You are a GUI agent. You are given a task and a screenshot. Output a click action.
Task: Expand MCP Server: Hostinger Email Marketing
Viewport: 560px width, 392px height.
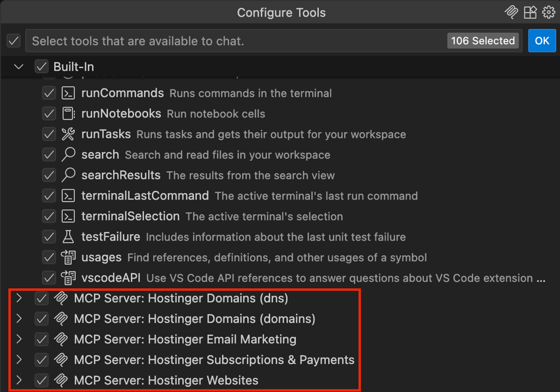(19, 339)
